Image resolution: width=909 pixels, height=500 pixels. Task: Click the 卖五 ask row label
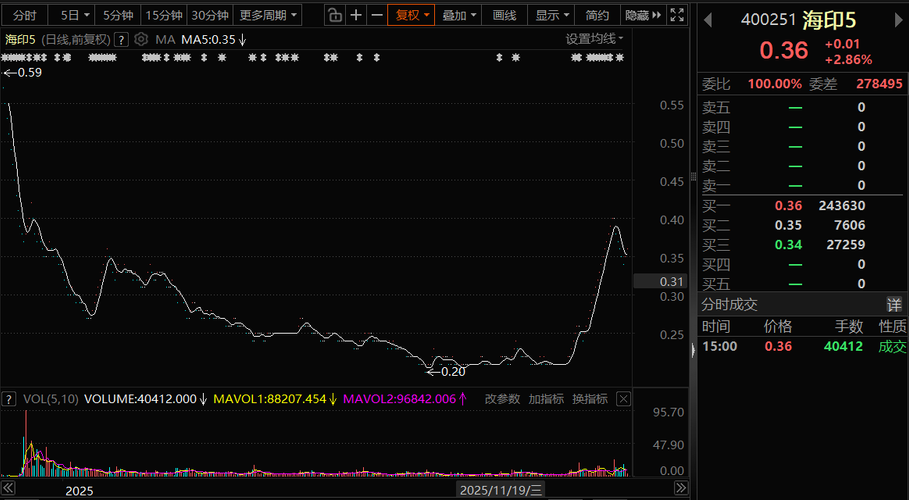click(716, 107)
